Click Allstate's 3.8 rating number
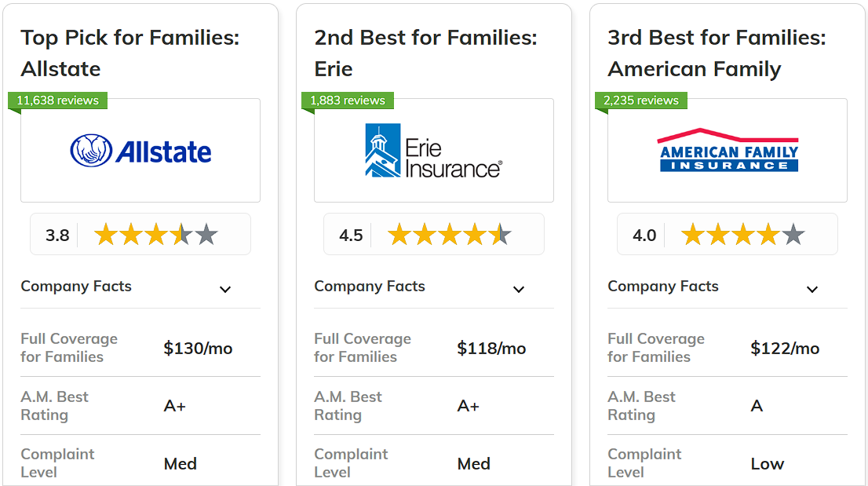The height and width of the screenshot is (486, 868). [57, 236]
